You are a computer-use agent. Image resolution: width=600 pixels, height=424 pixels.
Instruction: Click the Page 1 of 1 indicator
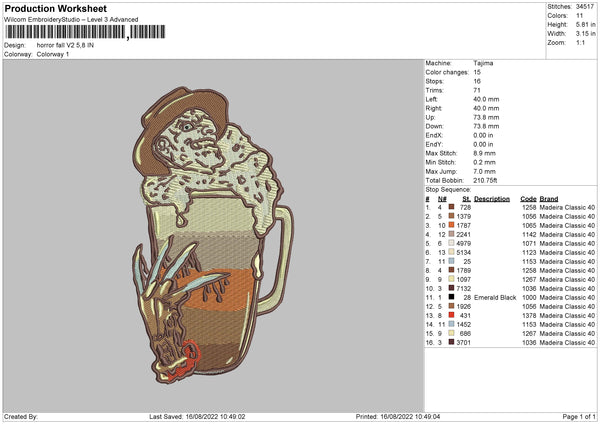pyautogui.click(x=579, y=416)
